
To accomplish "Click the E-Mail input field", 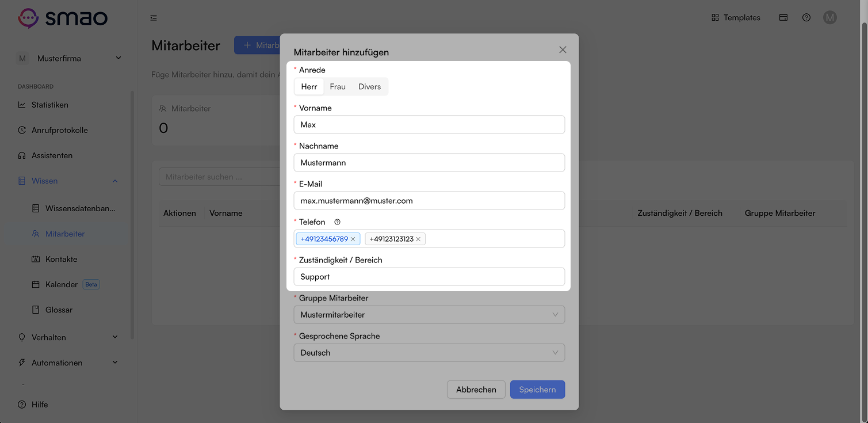I will [429, 201].
